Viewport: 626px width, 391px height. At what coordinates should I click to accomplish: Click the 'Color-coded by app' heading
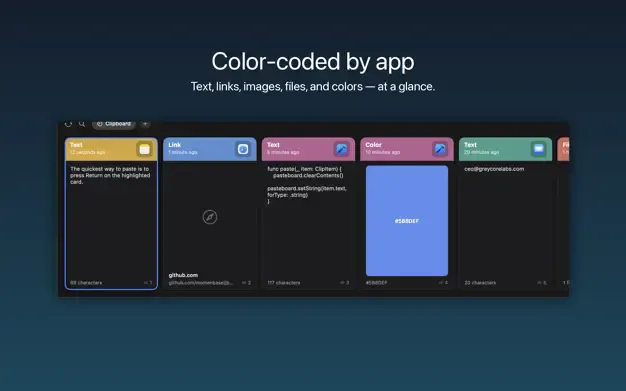(313, 62)
